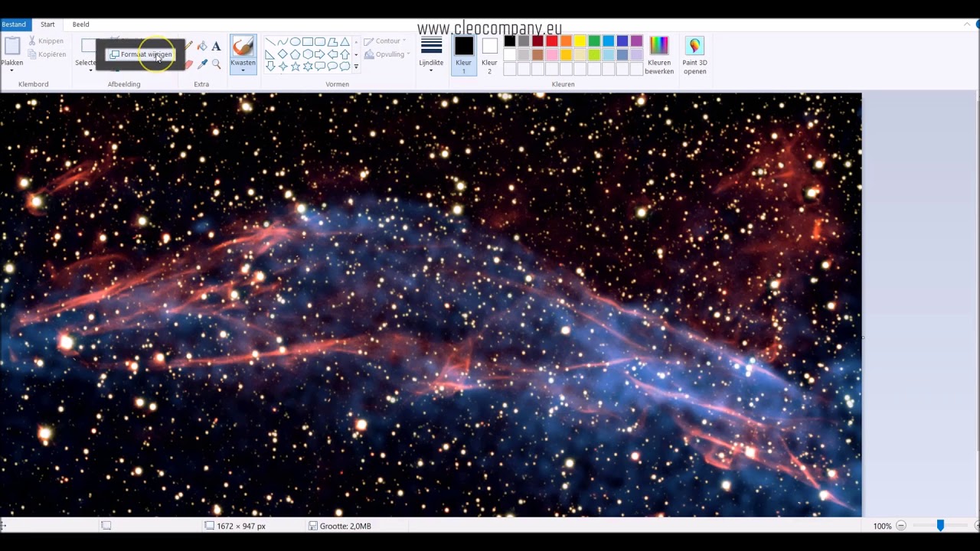
Task: Click the 100% zoom level text
Action: pos(882,527)
